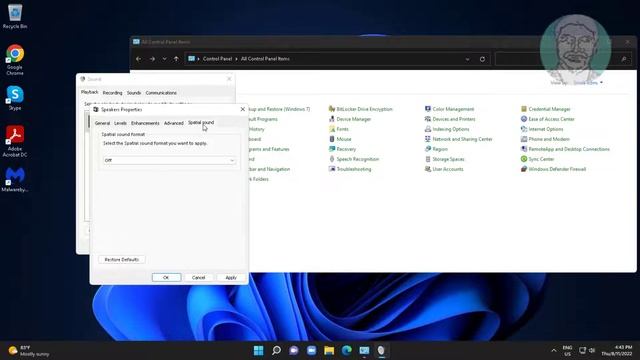640x360 pixels.
Task: Select the Playback tab in Sound window
Action: 89,92
